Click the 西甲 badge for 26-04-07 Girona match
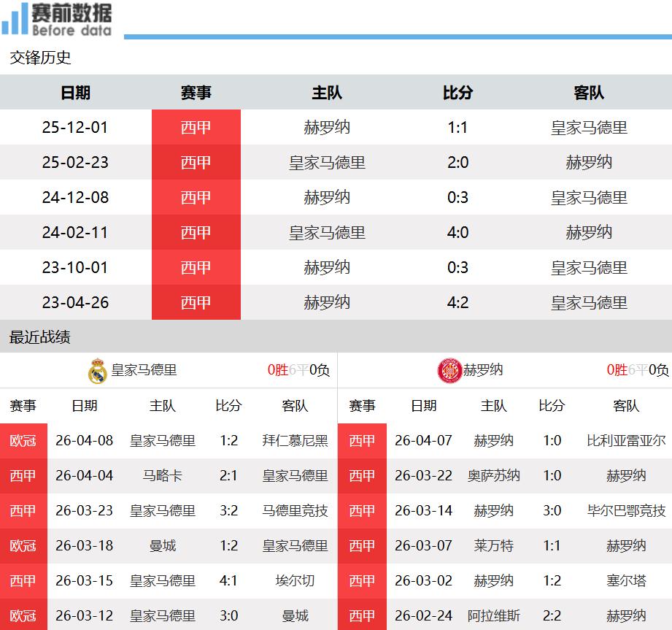 (362, 441)
